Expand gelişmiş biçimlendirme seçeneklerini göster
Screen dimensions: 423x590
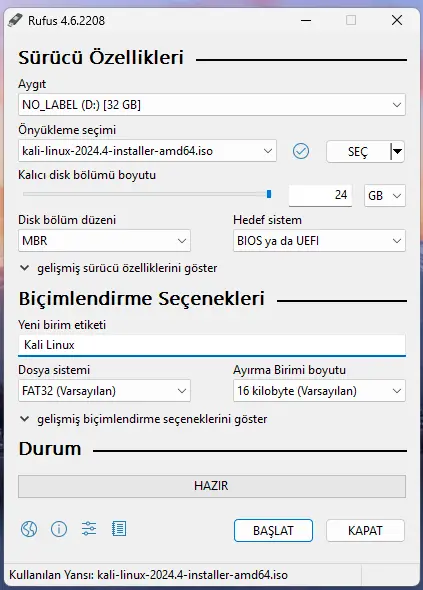pos(143,419)
